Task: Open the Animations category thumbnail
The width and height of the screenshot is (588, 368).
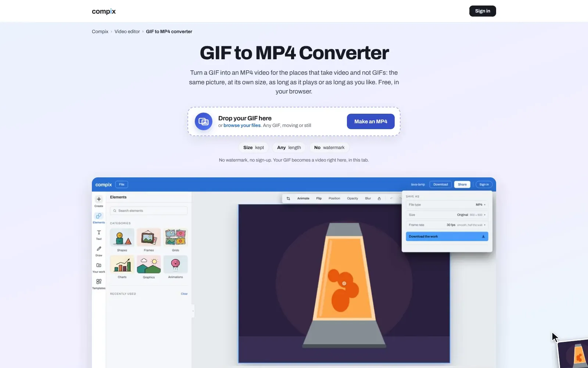Action: coord(176,264)
